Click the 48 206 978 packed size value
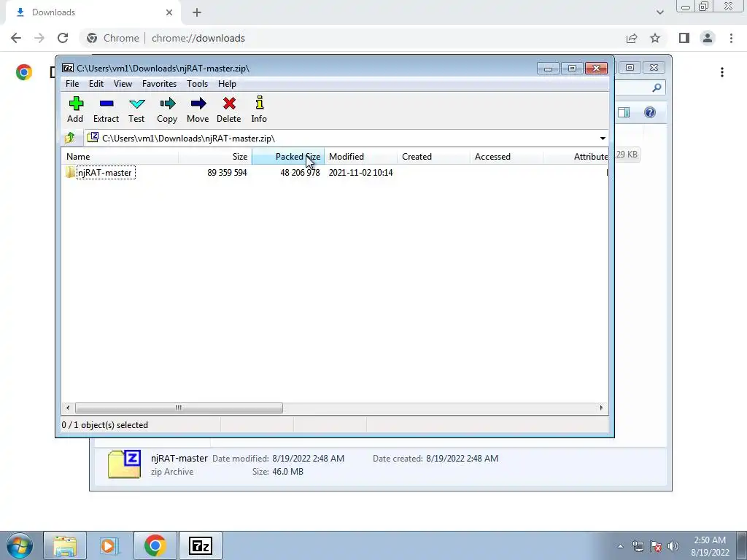The height and width of the screenshot is (560, 747). [x=300, y=172]
